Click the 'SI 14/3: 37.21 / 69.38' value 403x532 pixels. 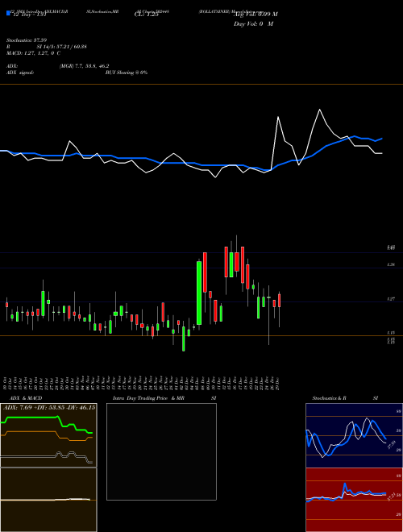62,47
